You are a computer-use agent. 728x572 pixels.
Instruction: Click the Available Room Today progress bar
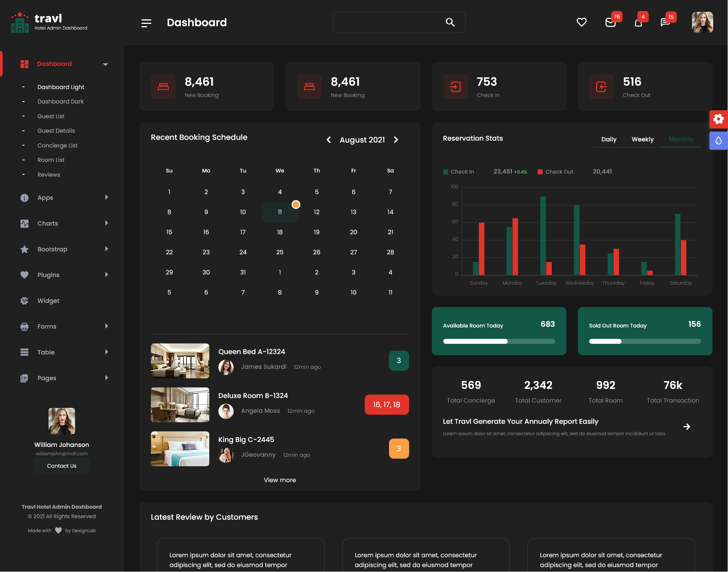point(499,342)
